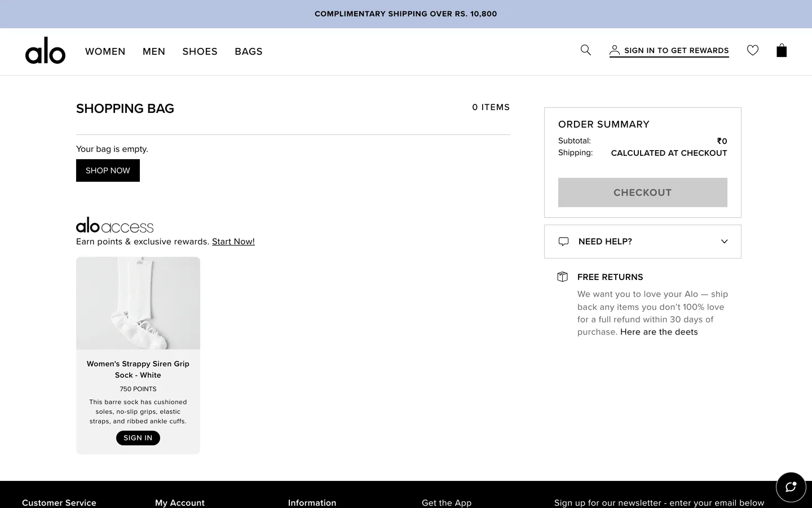Image resolution: width=812 pixels, height=508 pixels.
Task: Click Sign In on sock reward card
Action: (138, 438)
